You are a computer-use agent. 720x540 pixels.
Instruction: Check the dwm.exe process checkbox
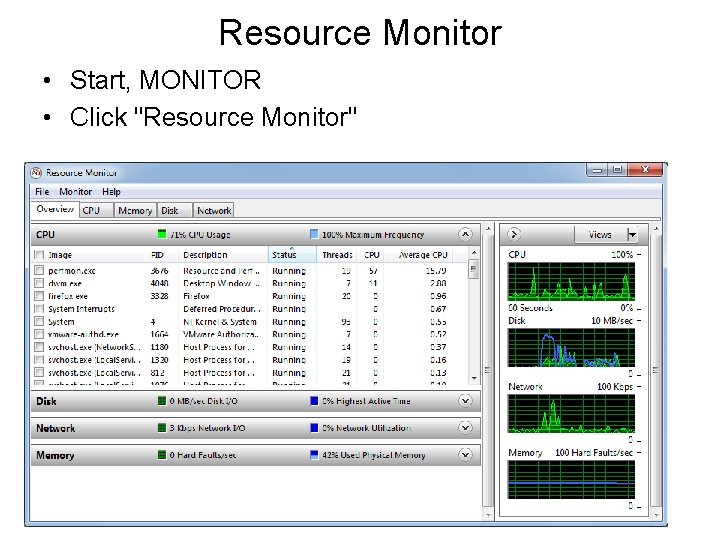39,283
